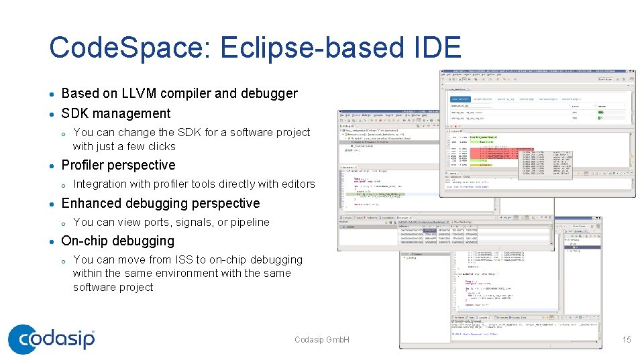Click Quick Access field in on-chip window
The width and height of the screenshot is (644, 362).
[x=579, y=227]
